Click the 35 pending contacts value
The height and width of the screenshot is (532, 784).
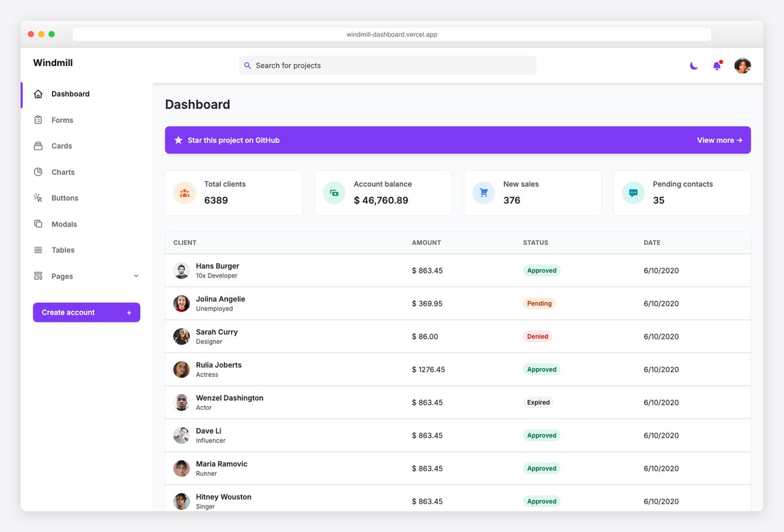[x=659, y=200]
